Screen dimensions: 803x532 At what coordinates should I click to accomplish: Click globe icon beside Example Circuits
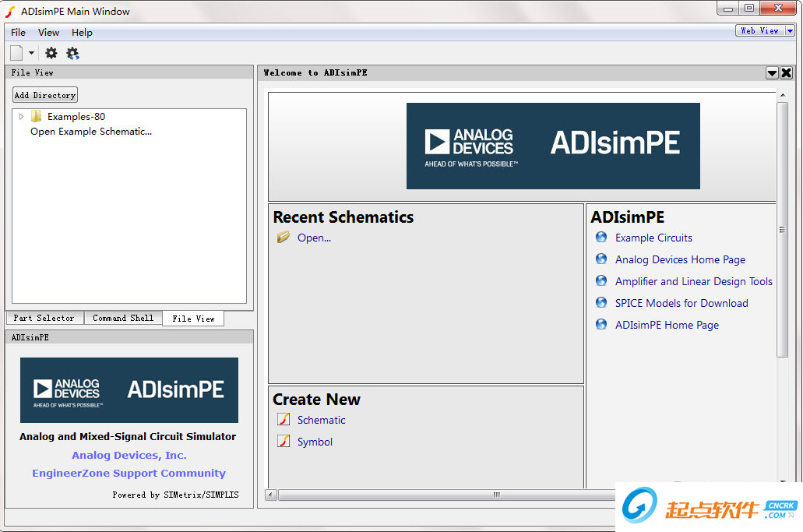(601, 237)
